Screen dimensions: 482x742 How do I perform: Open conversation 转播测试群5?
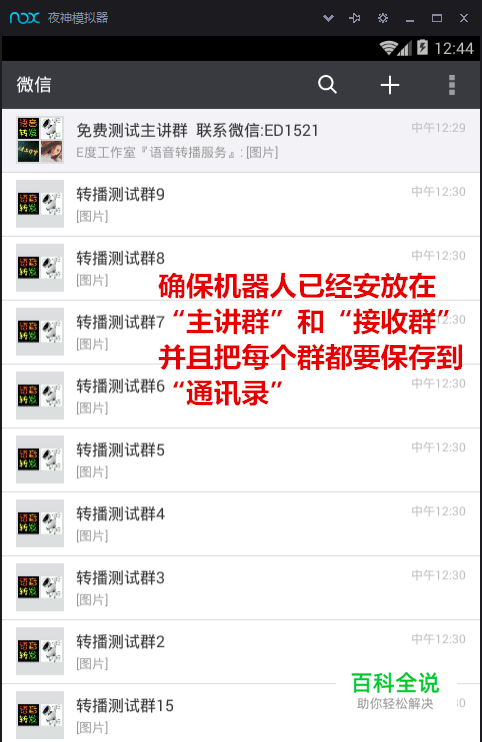pyautogui.click(x=241, y=460)
